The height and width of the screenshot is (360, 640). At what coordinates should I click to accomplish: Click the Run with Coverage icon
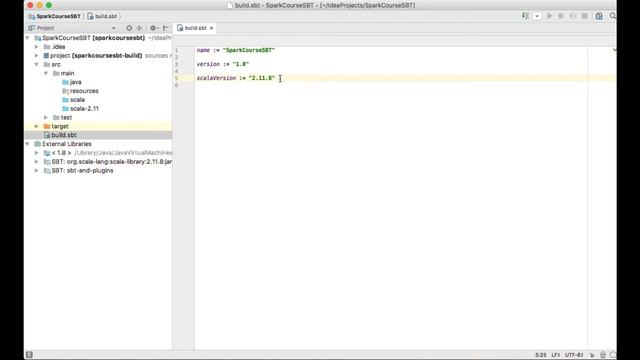coord(573,16)
